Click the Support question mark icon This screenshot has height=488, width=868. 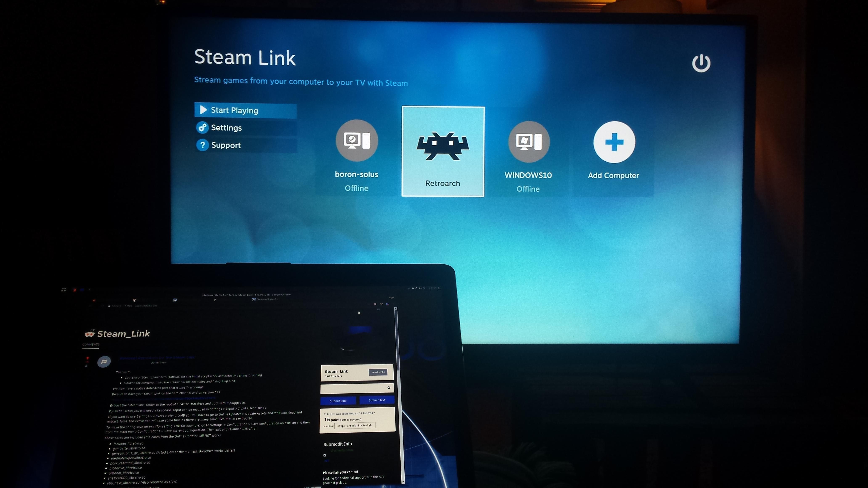tap(203, 145)
